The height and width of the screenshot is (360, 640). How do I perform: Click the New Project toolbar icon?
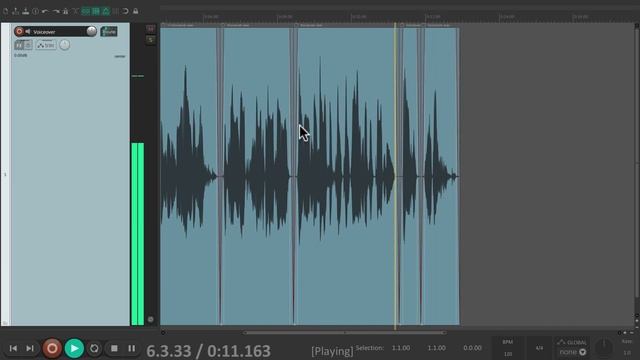click(x=5, y=11)
